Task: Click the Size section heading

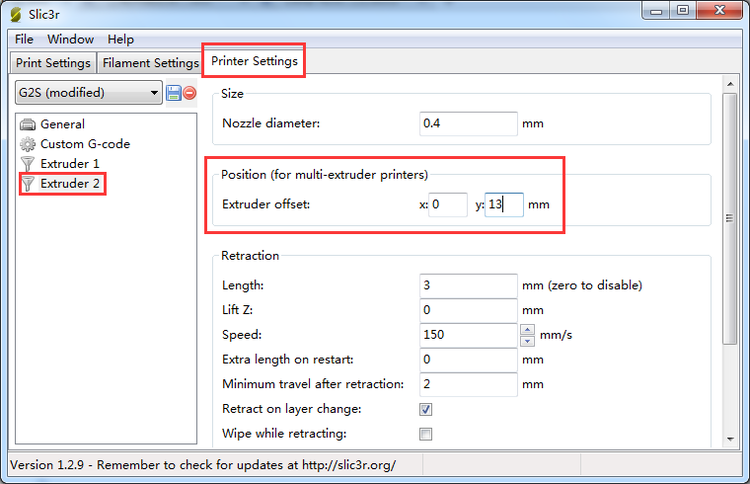Action: 232,94
